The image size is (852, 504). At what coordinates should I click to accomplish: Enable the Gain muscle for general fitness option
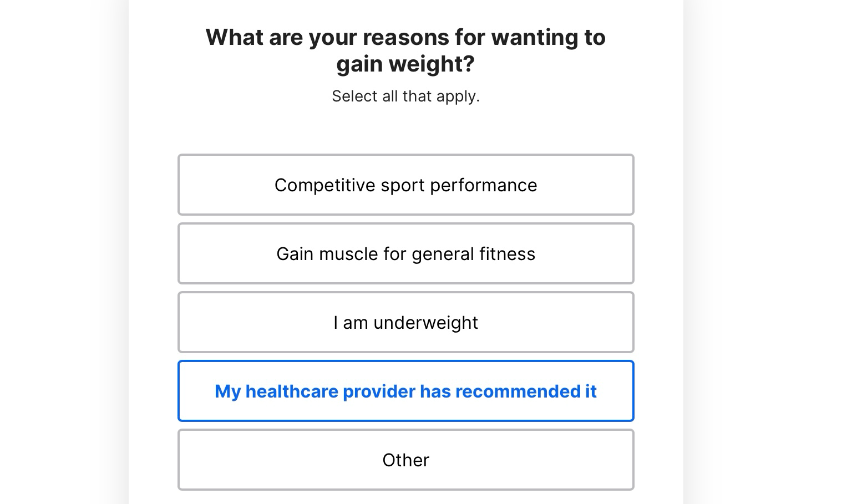point(405,253)
